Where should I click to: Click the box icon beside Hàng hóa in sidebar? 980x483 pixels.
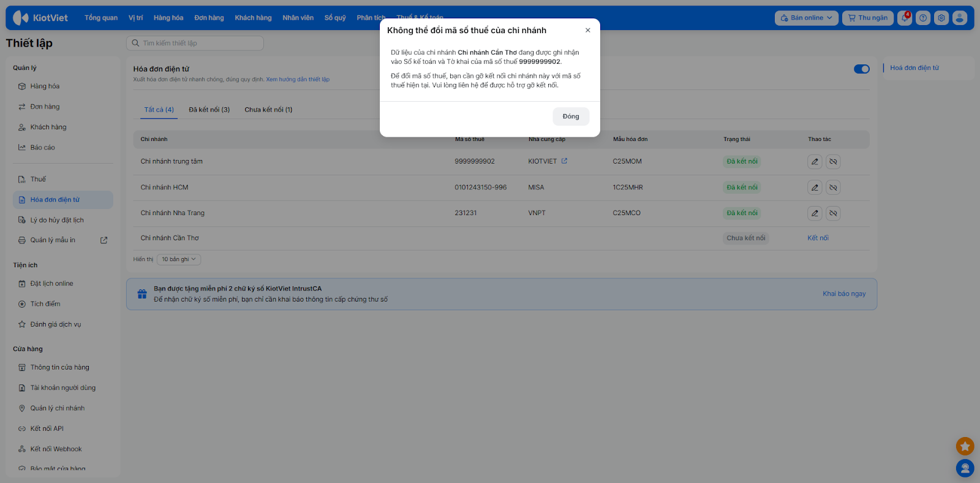point(22,86)
